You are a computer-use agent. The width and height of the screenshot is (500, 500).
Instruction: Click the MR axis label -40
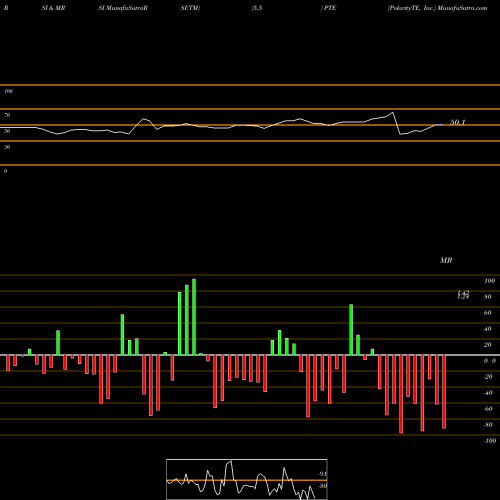click(x=488, y=393)
